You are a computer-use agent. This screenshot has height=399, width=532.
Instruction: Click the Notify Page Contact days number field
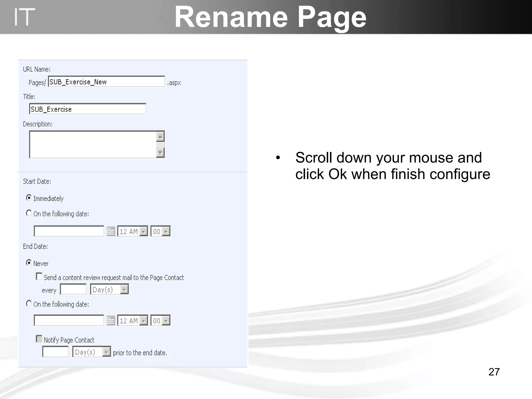pyautogui.click(x=56, y=352)
